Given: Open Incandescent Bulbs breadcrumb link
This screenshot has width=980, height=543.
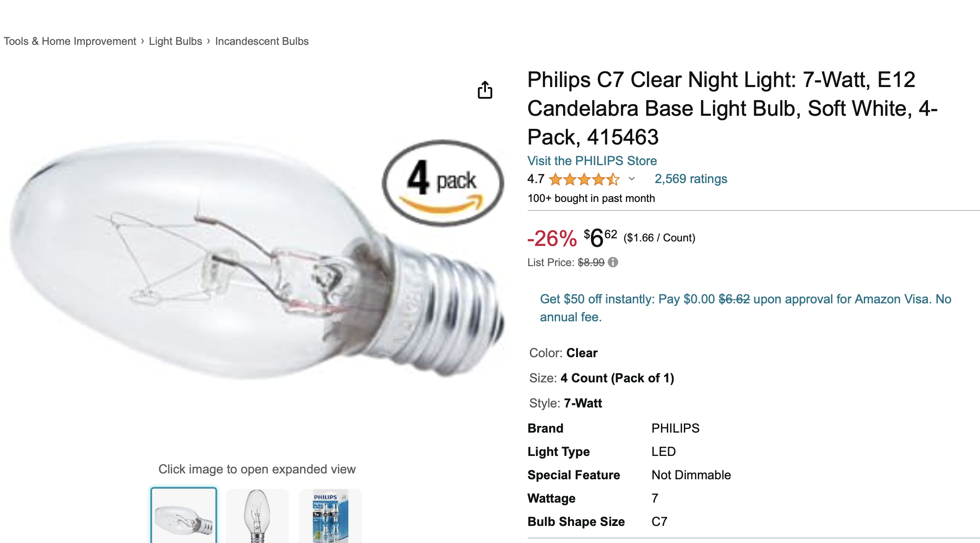Looking at the screenshot, I should [x=262, y=41].
